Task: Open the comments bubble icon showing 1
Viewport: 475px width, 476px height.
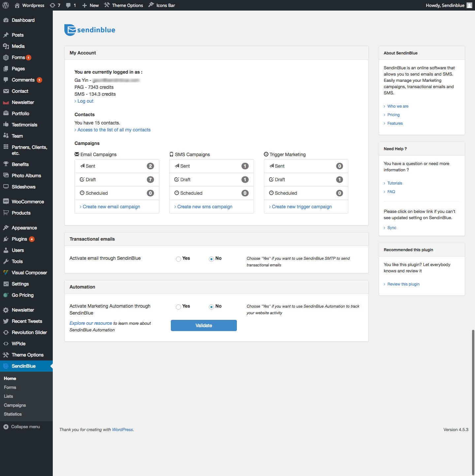Action: pyautogui.click(x=68, y=5)
